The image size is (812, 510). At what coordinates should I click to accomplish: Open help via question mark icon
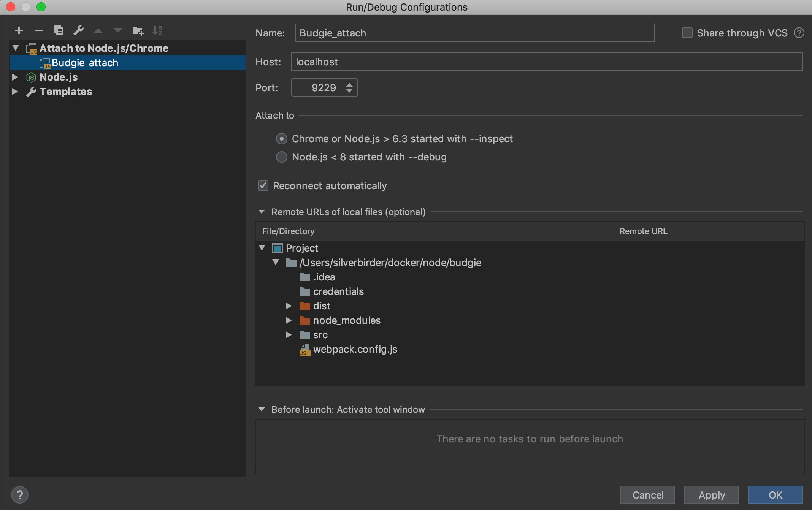click(19, 494)
